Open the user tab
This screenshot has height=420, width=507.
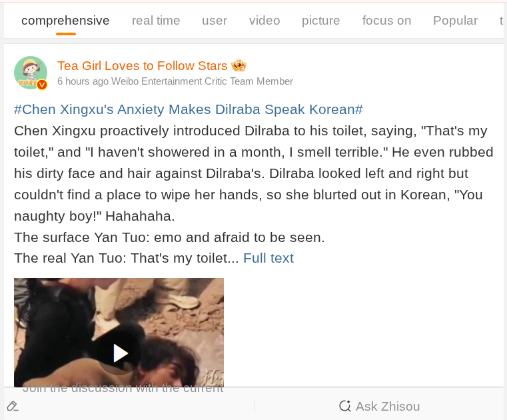click(x=215, y=21)
